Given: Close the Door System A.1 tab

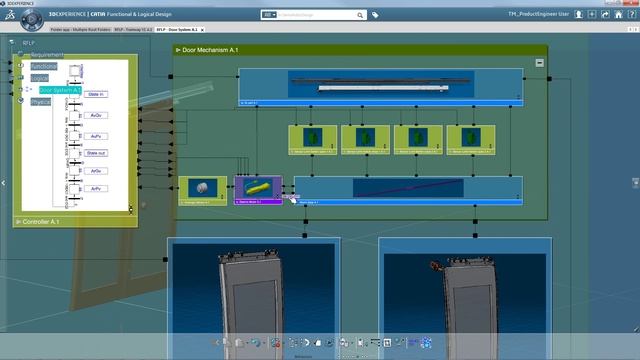Looking at the screenshot, I should tap(202, 30).
